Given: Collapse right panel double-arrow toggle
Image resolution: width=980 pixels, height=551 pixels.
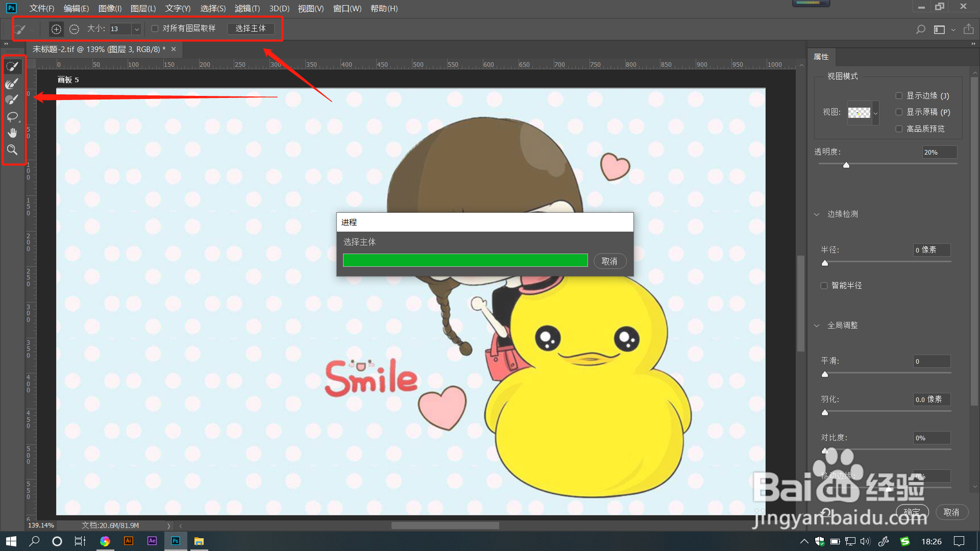Looking at the screenshot, I should coord(973,44).
